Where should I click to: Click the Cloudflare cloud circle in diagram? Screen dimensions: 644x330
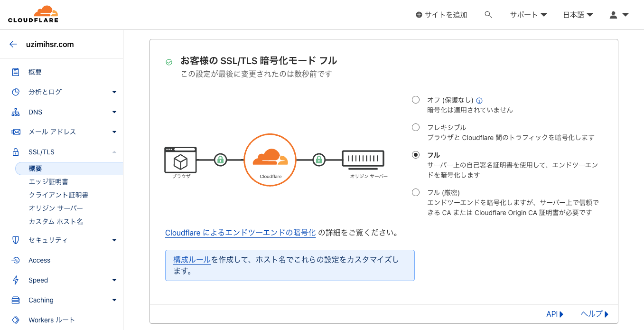pyautogui.click(x=270, y=160)
